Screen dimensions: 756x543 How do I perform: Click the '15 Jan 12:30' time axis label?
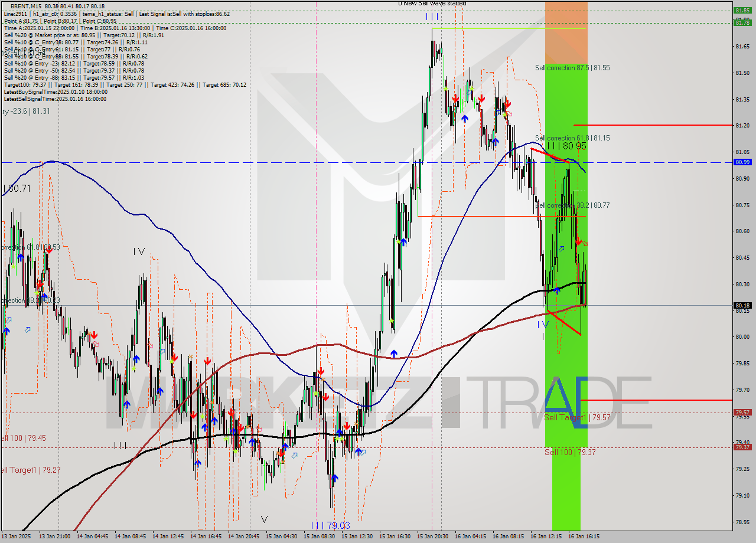pos(357,537)
